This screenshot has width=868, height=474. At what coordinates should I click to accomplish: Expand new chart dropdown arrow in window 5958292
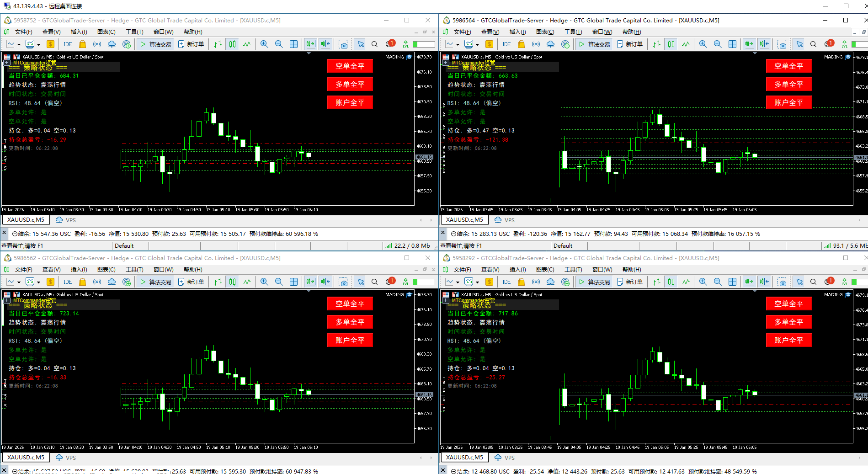(458, 282)
